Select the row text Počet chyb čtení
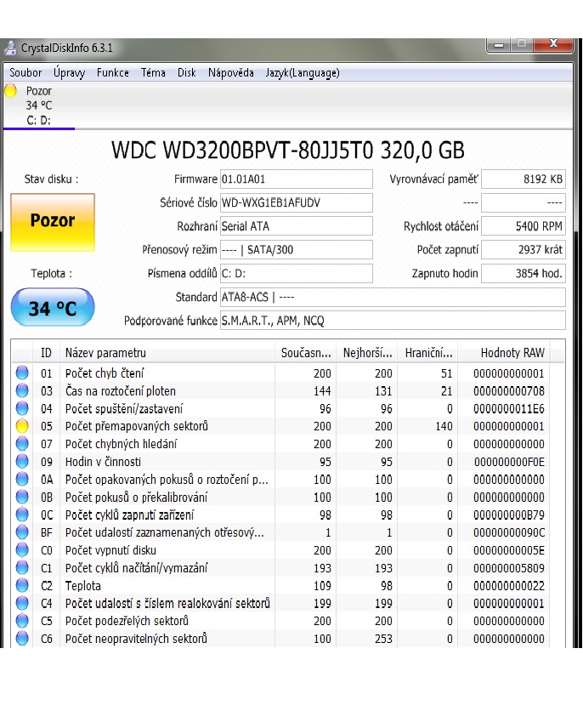583x728 pixels. click(x=105, y=373)
